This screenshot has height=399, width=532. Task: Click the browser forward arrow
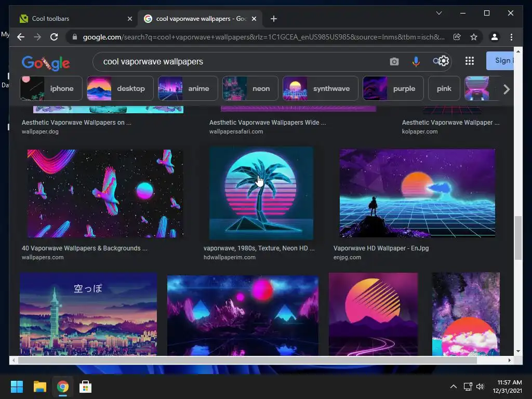point(37,37)
